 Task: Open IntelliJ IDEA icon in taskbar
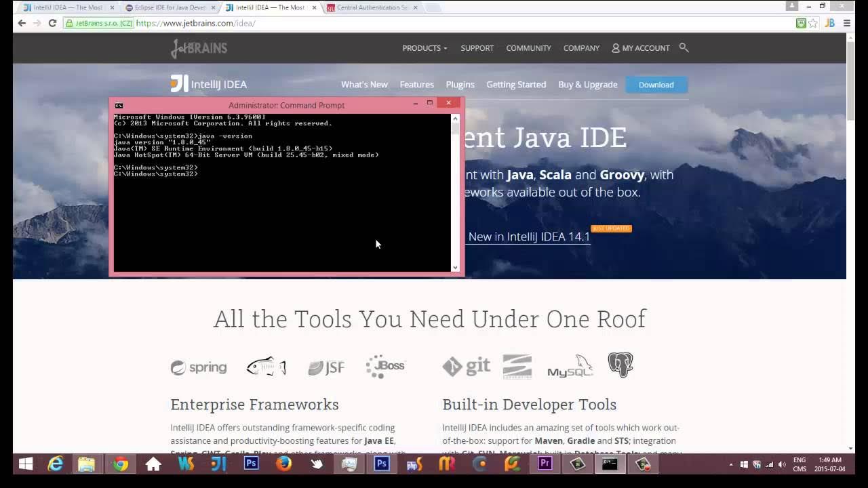[x=218, y=464]
